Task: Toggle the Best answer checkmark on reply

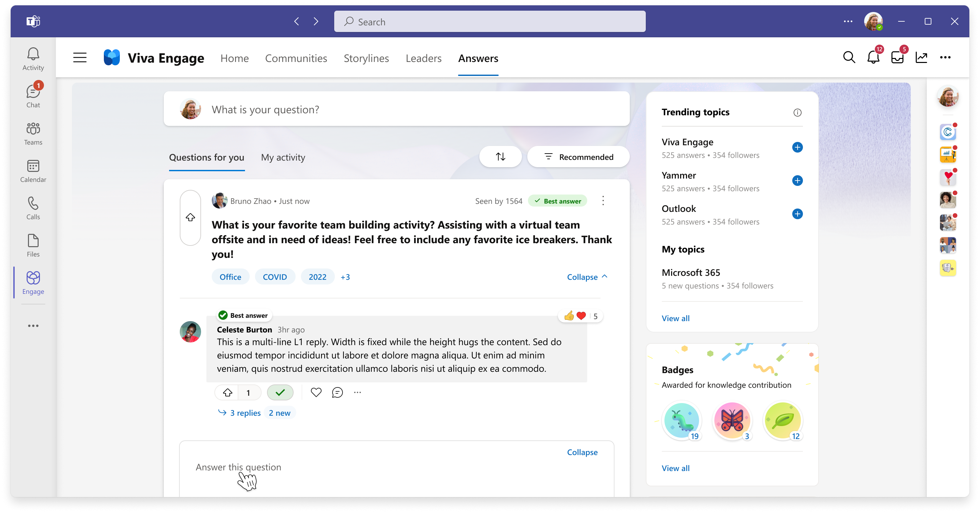Action: tap(280, 392)
